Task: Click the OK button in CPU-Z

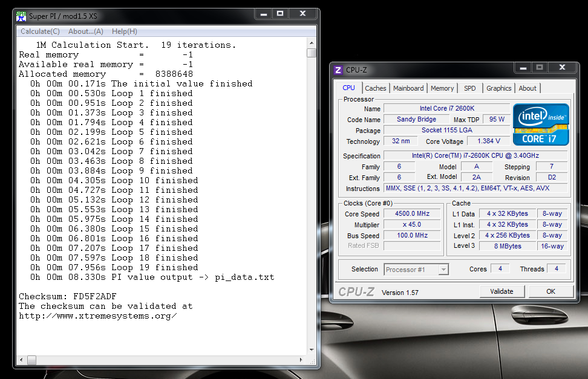Action: (x=551, y=291)
